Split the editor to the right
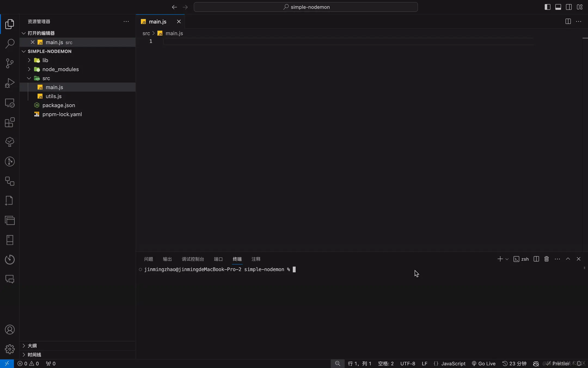This screenshot has width=588, height=368. [568, 22]
